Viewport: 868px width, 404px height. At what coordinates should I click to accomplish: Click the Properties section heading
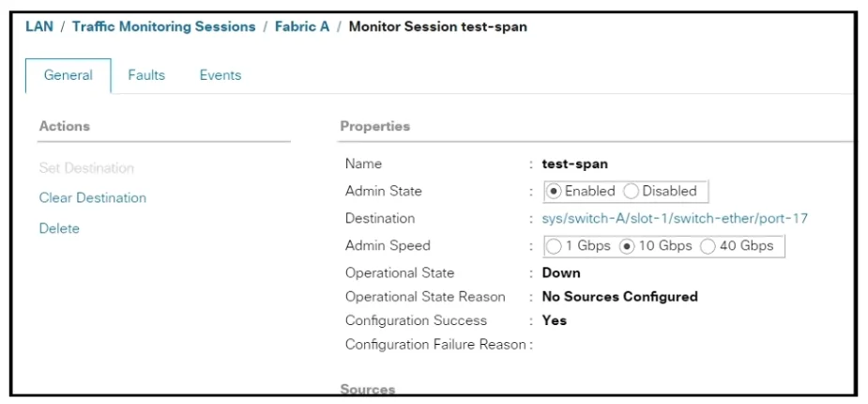(x=374, y=126)
